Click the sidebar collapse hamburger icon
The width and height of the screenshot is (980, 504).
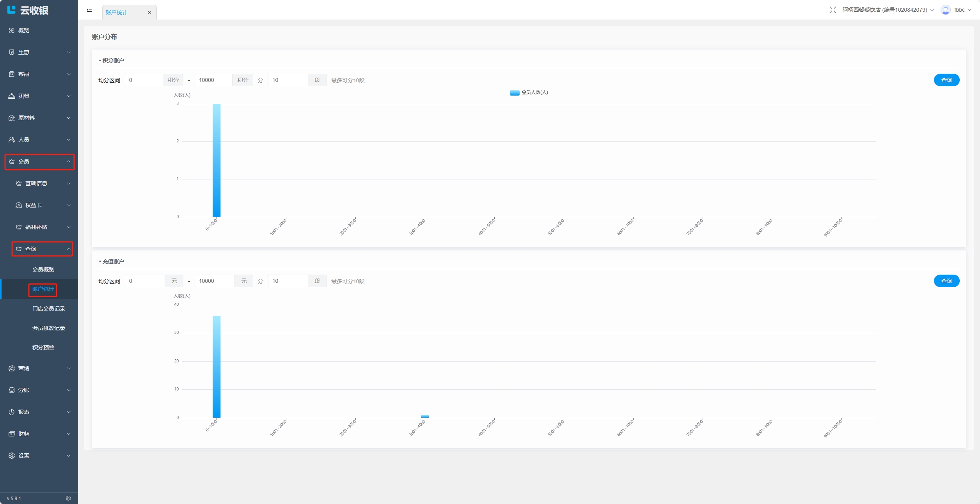[89, 10]
